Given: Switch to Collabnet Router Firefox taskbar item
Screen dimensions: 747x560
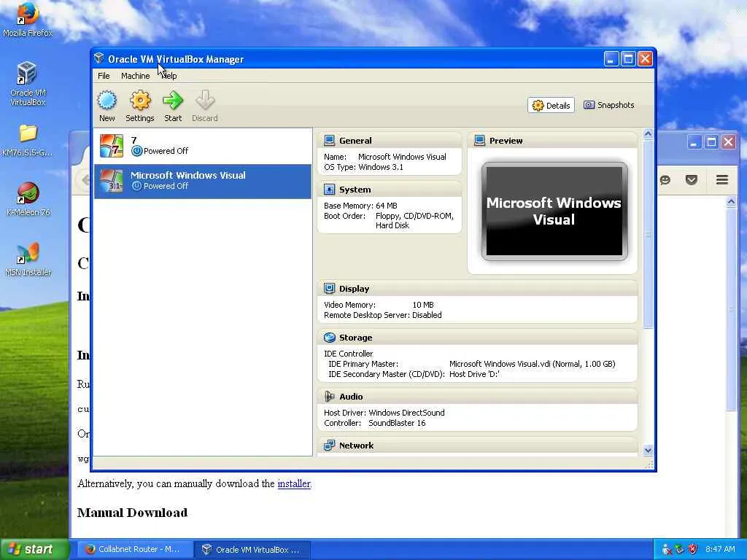Looking at the screenshot, I should tap(135, 550).
